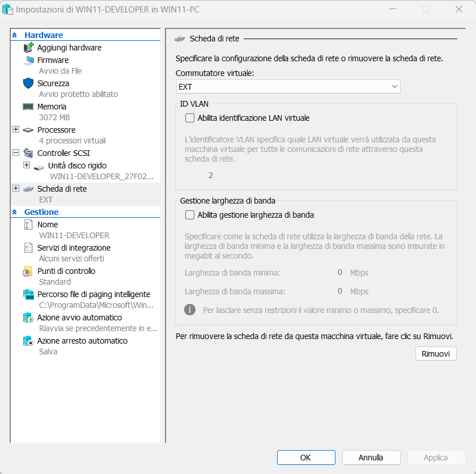Click the 'Alcuni servizi offerti' subtitle
Image resolution: width=476 pixels, height=474 pixels.
71,259
